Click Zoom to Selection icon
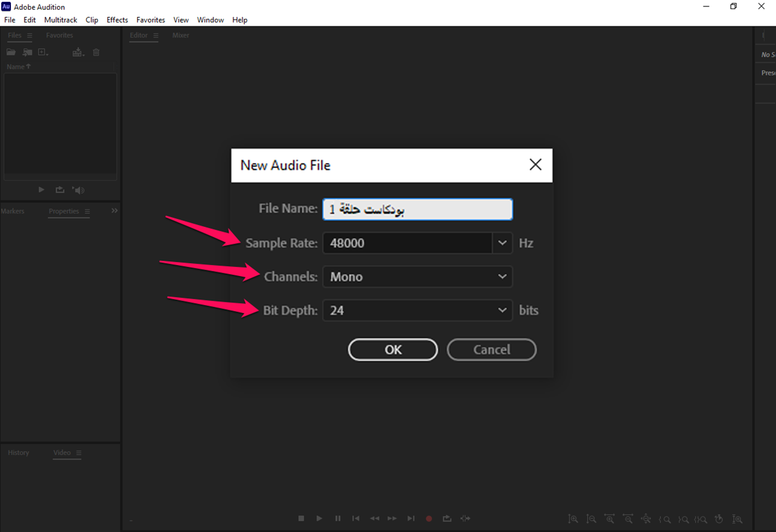The image size is (776, 532). [701, 518]
